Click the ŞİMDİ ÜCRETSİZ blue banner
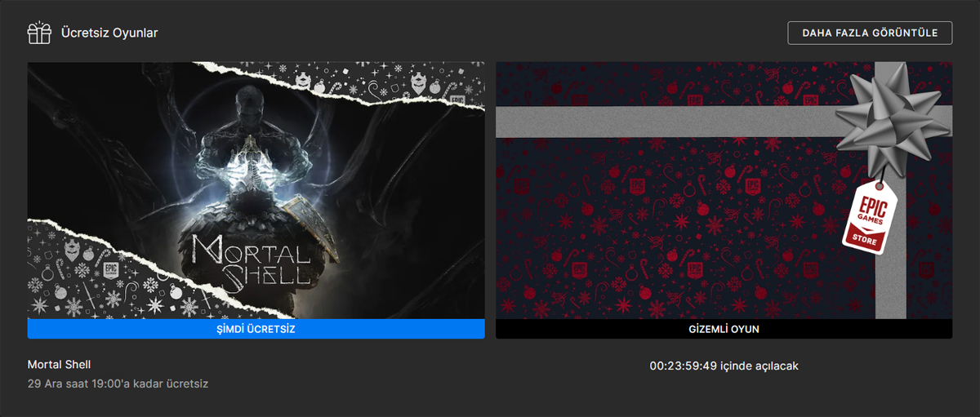This screenshot has height=417, width=980. [x=256, y=329]
